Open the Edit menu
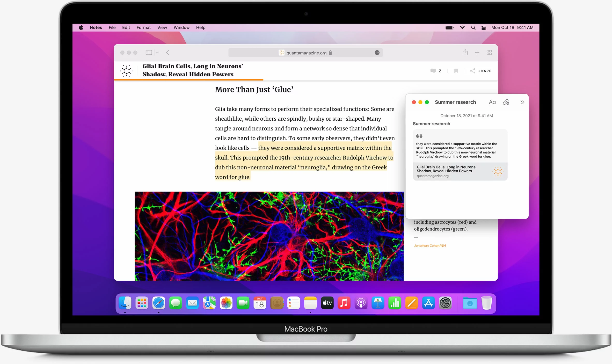612x364 pixels. pos(126,27)
